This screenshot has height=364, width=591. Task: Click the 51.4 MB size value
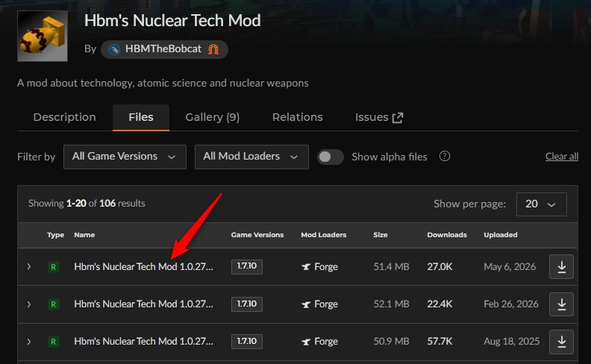point(391,267)
